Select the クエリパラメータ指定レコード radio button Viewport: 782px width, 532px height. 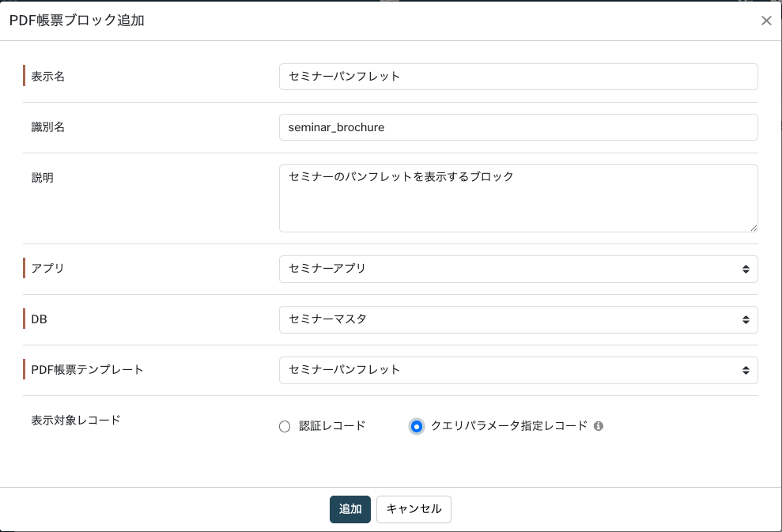[417, 427]
